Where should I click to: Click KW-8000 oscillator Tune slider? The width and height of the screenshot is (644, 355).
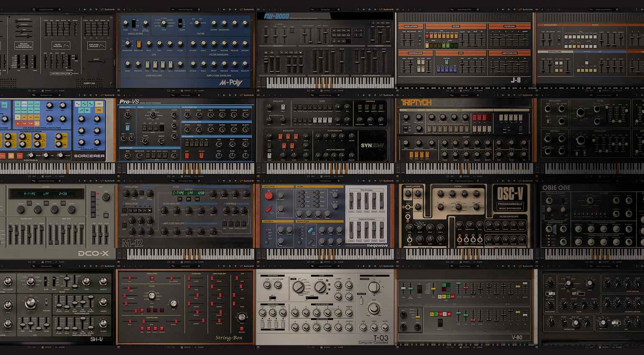coord(266,36)
